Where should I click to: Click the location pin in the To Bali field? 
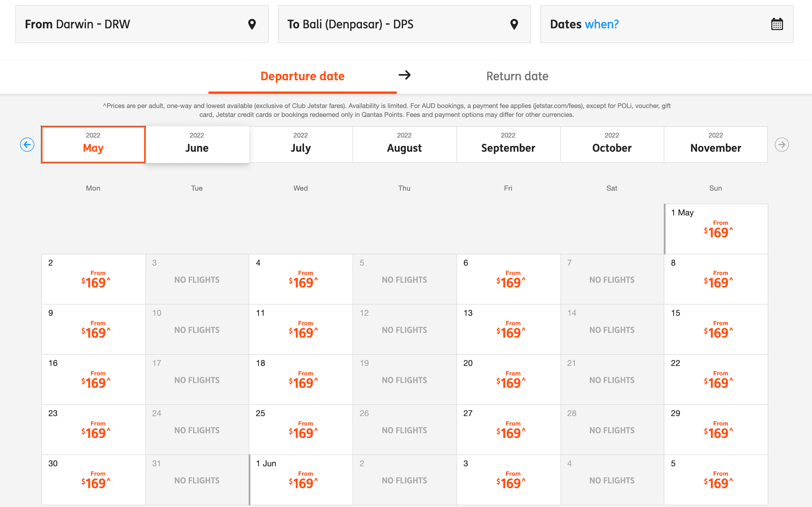(x=514, y=24)
